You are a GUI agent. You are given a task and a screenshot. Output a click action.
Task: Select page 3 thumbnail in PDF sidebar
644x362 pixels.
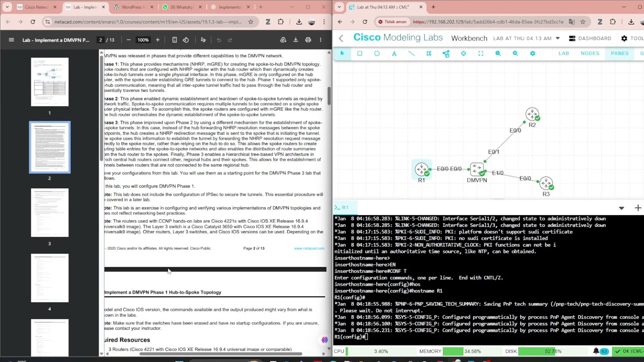click(x=49, y=213)
